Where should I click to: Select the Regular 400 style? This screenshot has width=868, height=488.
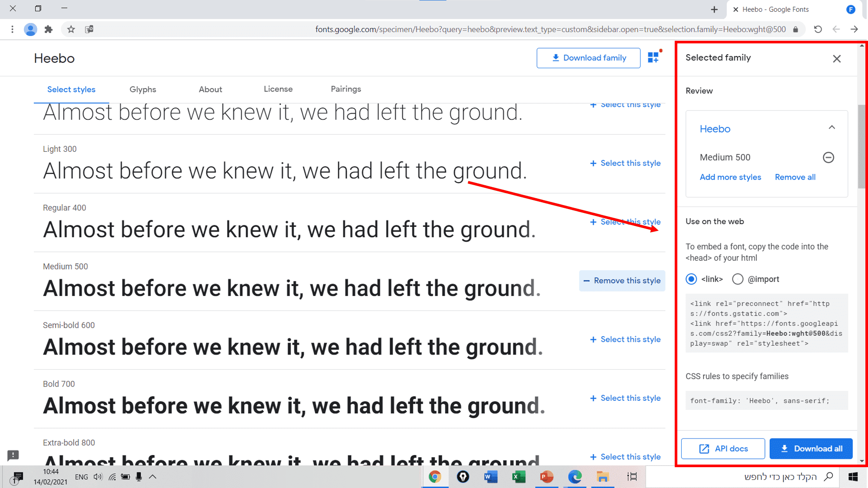625,222
